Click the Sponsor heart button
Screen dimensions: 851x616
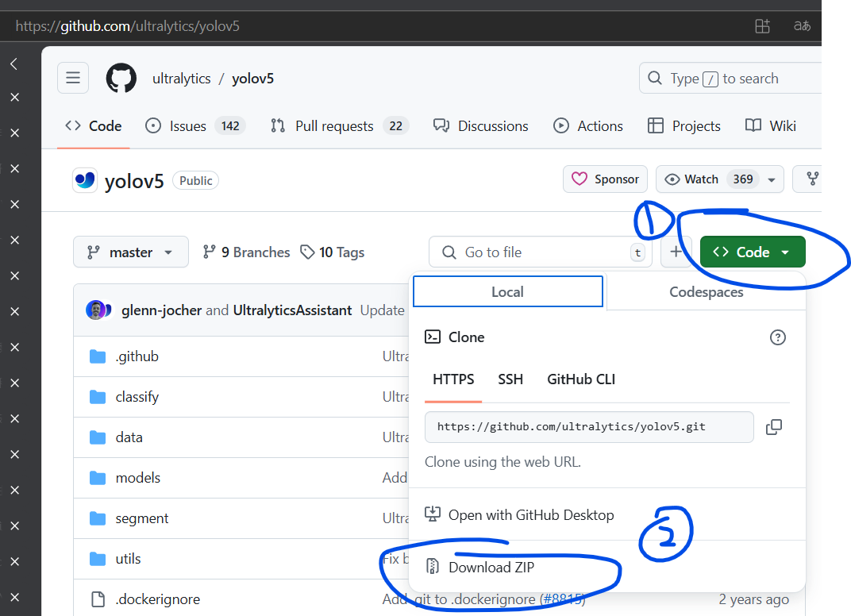[605, 179]
